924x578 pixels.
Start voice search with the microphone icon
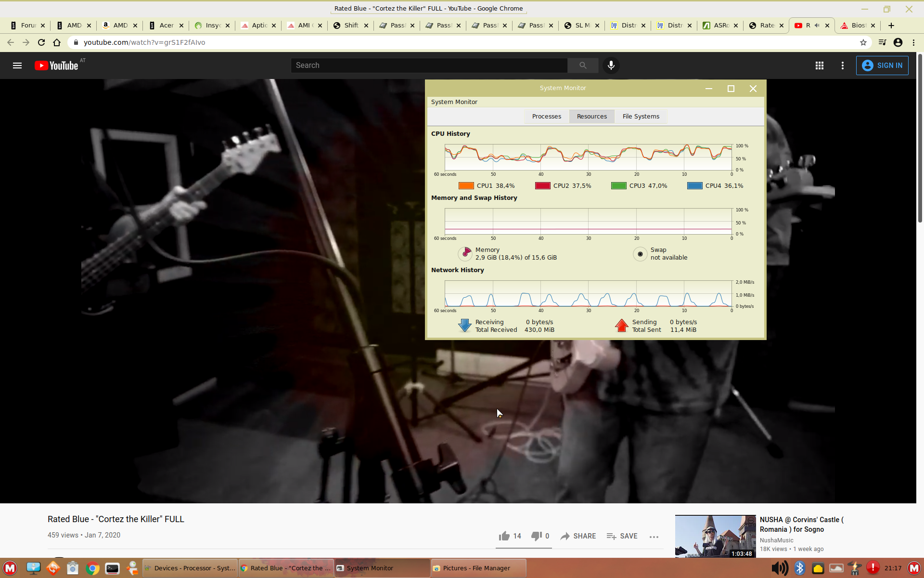point(611,66)
